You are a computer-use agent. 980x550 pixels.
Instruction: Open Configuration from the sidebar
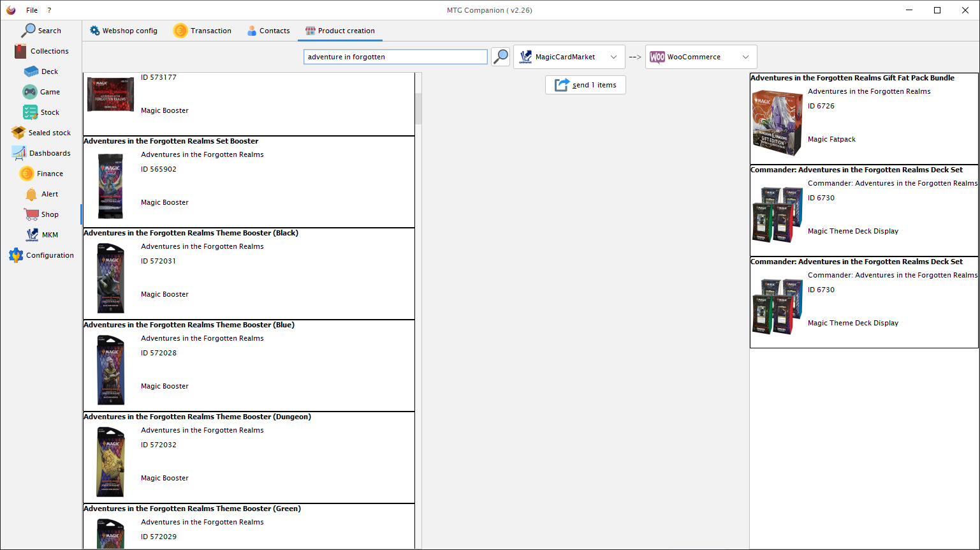(41, 255)
